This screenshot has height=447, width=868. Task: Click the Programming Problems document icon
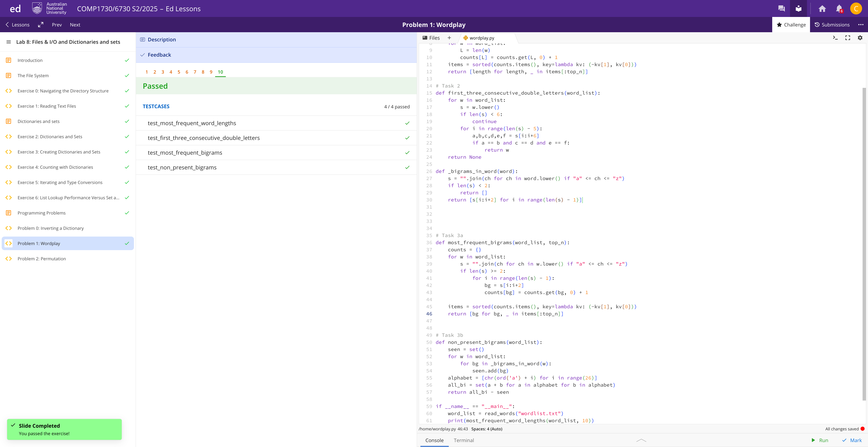[x=9, y=213]
